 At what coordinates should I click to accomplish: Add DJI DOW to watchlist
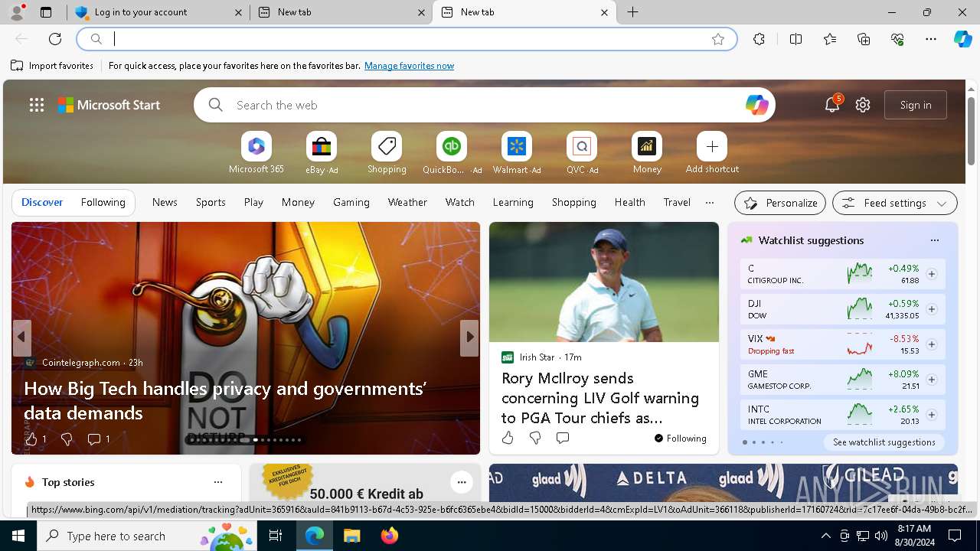(932, 309)
